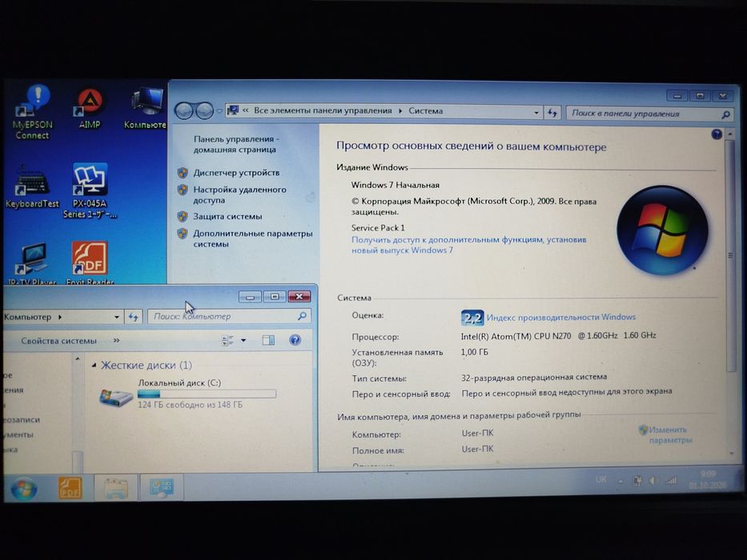The image size is (747, 560).
Task: Open PX-045A Series manual shortcut
Action: [x=90, y=190]
